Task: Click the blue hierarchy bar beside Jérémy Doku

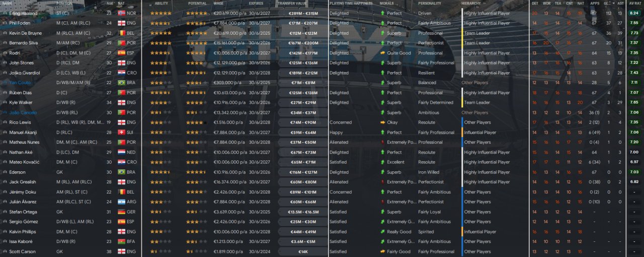Action: click(x=462, y=192)
